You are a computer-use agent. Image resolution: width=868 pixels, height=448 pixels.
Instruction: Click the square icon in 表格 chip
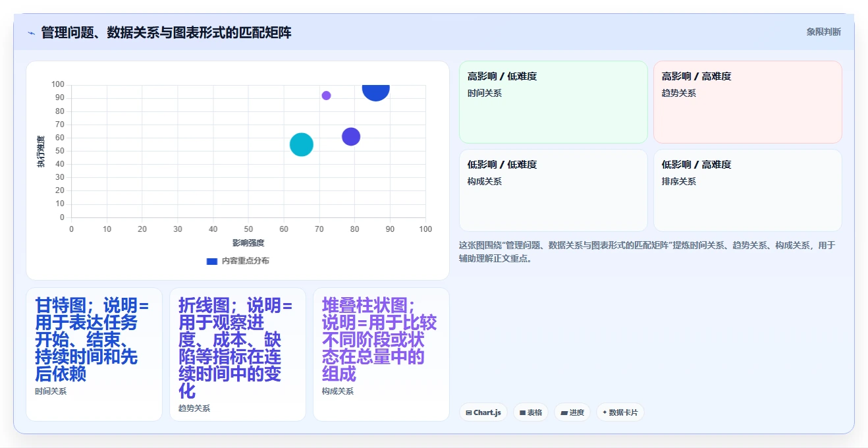pos(522,412)
